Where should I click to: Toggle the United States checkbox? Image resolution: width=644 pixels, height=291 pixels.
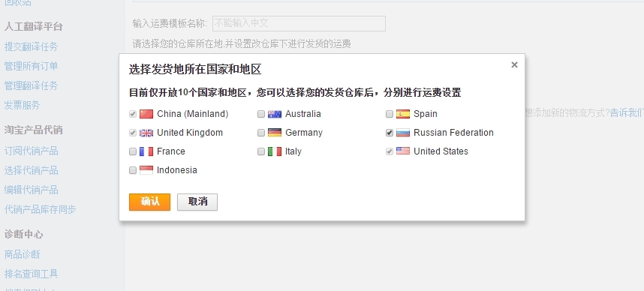[x=390, y=151]
